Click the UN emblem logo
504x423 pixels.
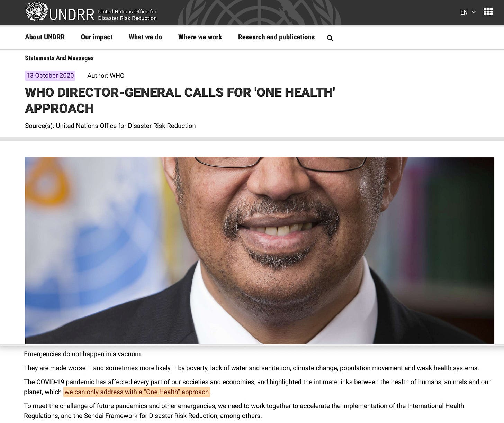(37, 12)
